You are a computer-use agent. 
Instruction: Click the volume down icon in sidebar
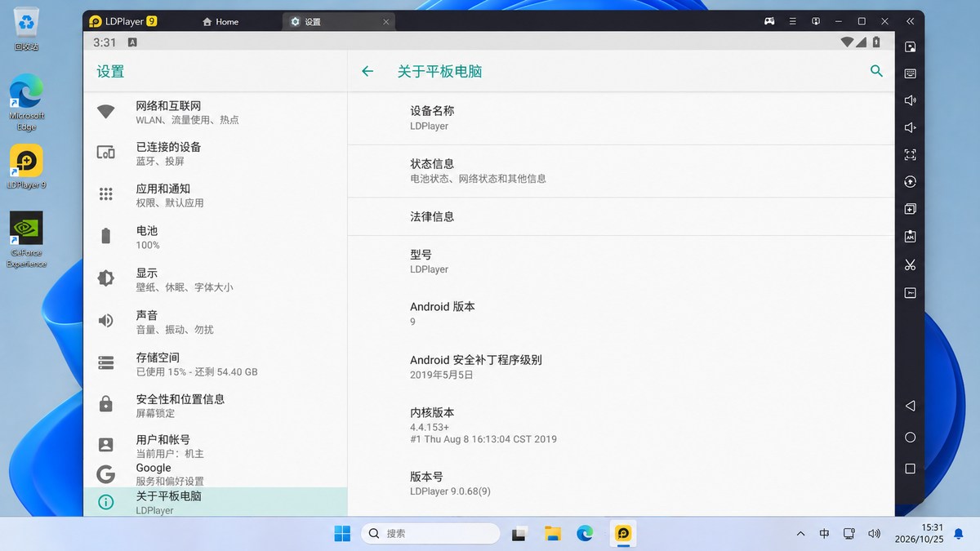[x=910, y=127]
